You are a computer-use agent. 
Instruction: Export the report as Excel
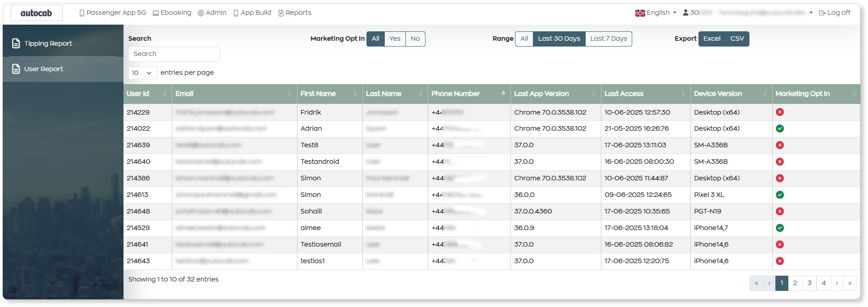click(x=711, y=39)
